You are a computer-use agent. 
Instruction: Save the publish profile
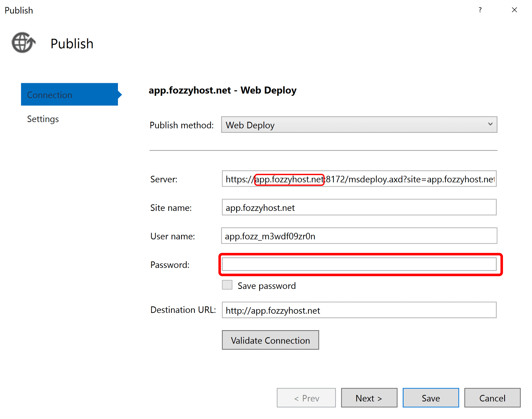pyautogui.click(x=431, y=398)
